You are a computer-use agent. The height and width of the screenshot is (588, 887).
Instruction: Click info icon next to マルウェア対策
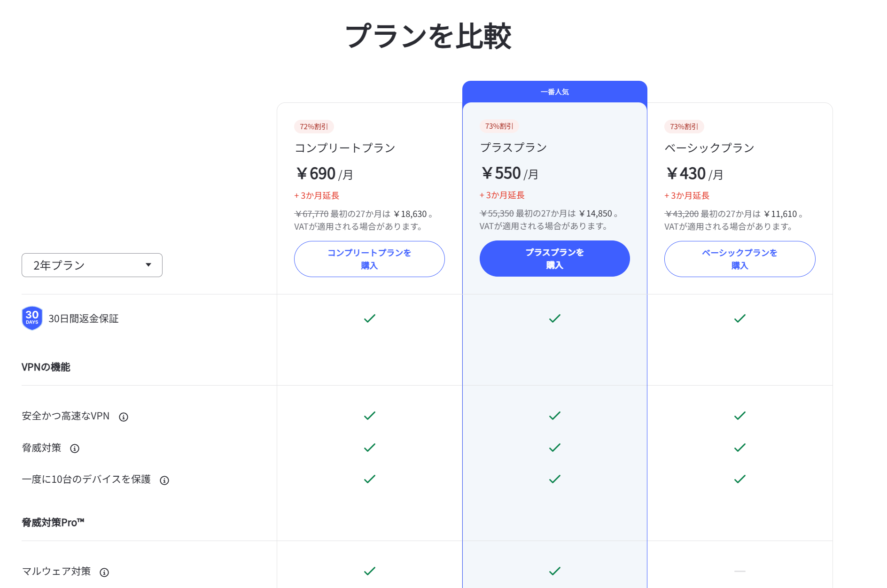[104, 573]
